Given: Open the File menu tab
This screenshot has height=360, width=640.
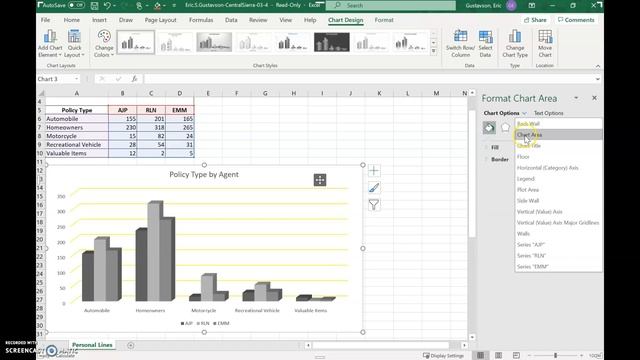Looking at the screenshot, I should [45, 20].
